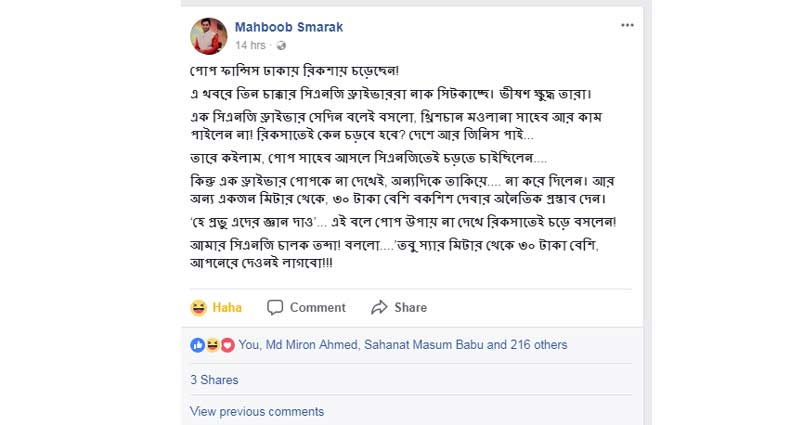Expand "View previous comments"
790x425 pixels.
(256, 412)
